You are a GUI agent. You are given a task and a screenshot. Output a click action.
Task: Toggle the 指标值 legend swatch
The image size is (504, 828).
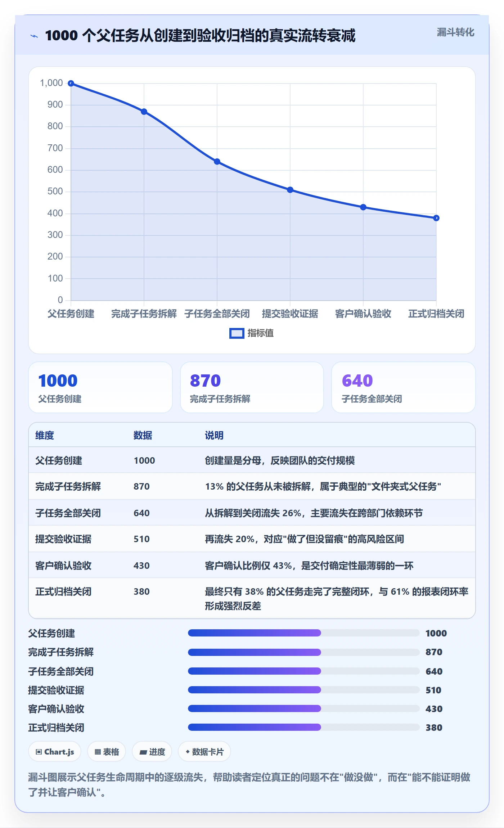[x=237, y=333]
